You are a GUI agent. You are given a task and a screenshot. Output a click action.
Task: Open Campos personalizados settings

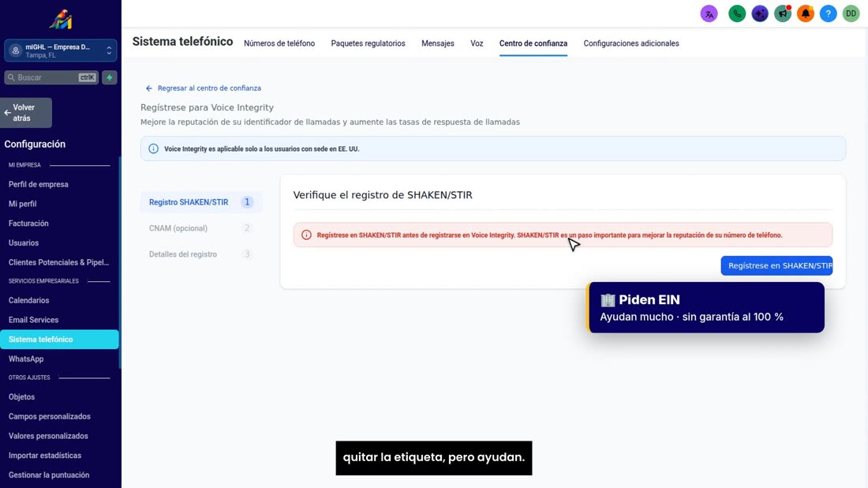tap(49, 417)
